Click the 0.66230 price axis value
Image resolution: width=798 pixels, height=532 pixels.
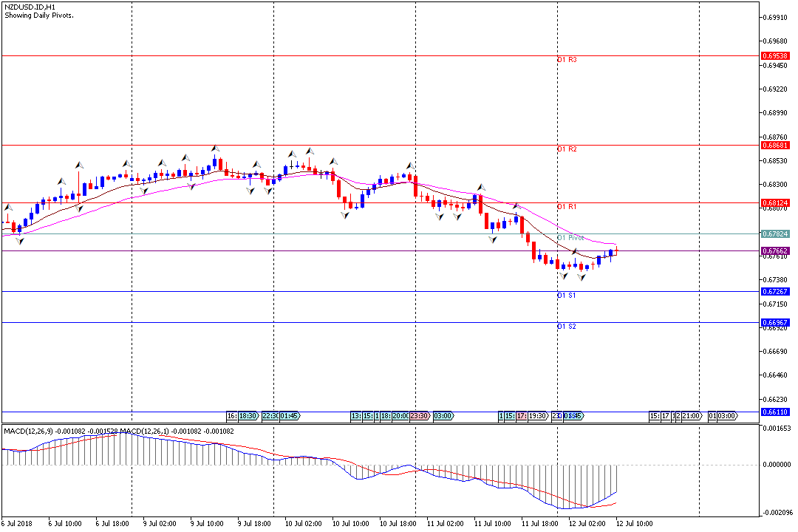(775, 400)
